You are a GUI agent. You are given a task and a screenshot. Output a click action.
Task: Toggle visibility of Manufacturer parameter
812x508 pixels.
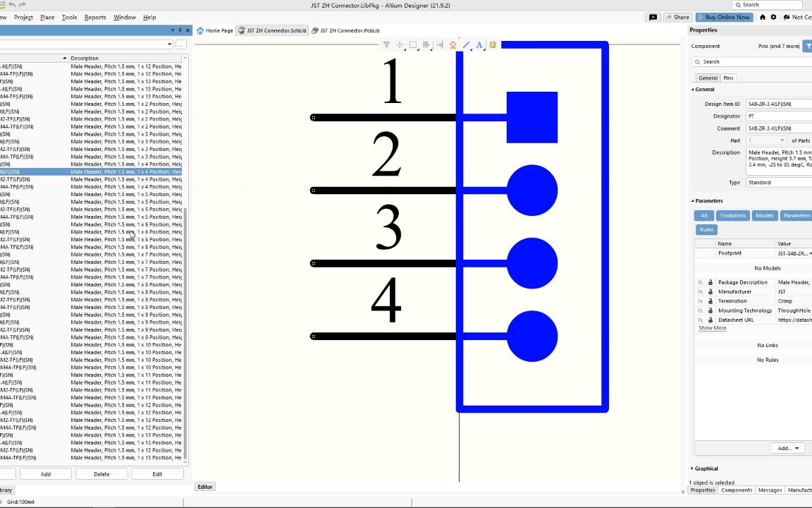click(x=700, y=292)
